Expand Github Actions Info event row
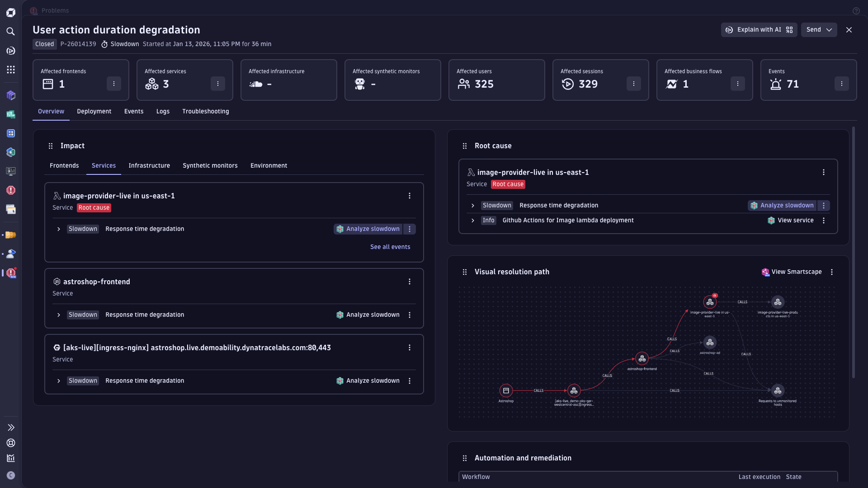 [x=473, y=221]
